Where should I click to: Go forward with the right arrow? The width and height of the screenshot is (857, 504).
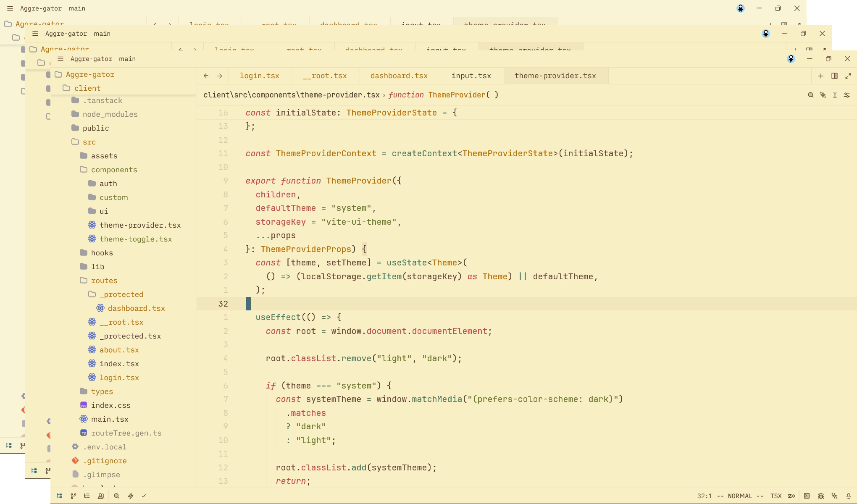(x=220, y=76)
